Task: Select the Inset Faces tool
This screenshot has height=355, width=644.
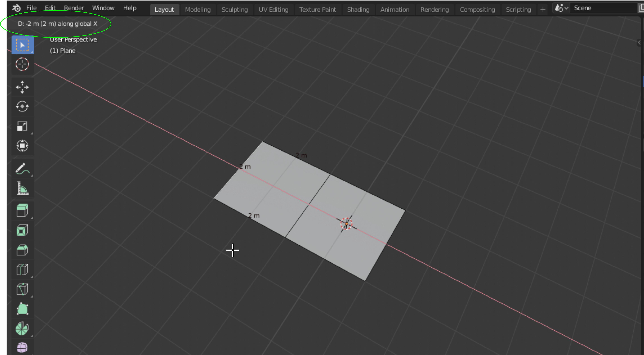Action: tap(23, 230)
